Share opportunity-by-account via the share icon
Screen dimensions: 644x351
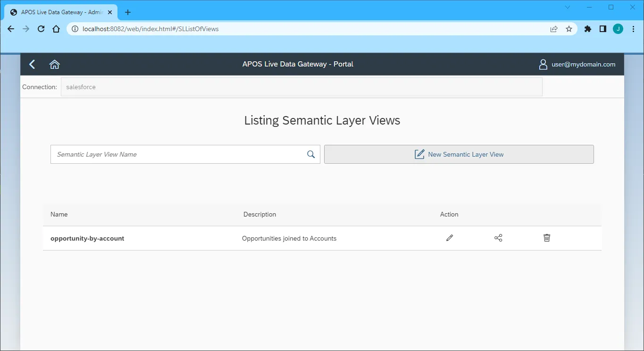498,238
